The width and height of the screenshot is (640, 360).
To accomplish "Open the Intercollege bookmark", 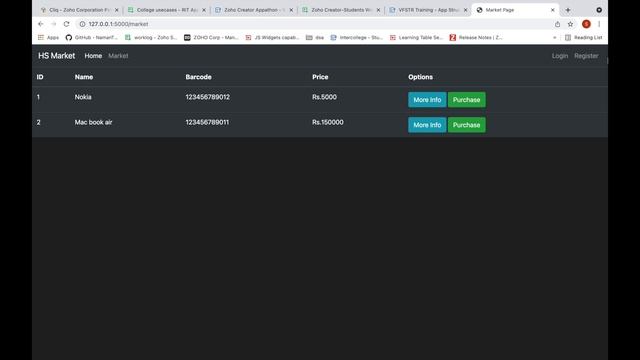I will (x=357, y=38).
